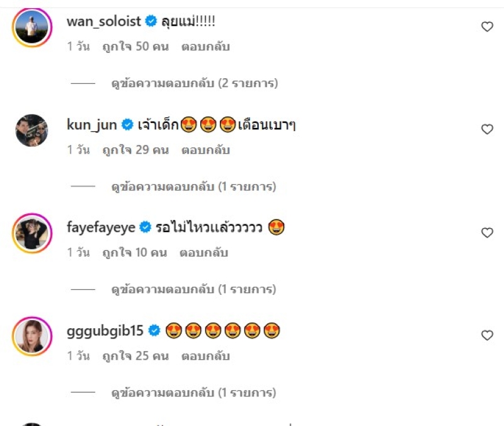Like the wan_soloist comment with heart icon
The image size is (504, 426).
click(x=487, y=26)
